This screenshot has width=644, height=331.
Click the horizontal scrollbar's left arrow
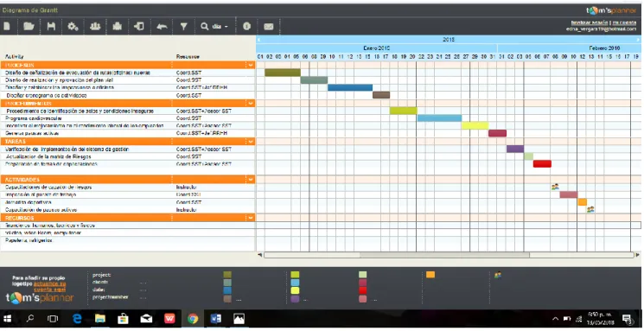[x=260, y=255]
